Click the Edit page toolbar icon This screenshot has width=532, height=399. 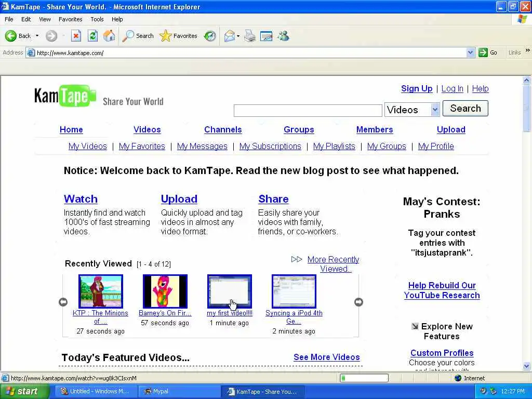coord(267,36)
